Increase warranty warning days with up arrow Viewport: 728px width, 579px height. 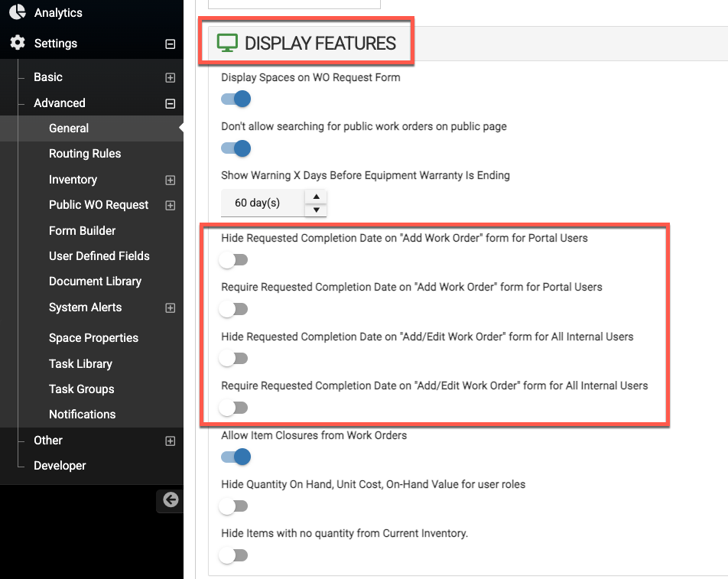[x=316, y=196]
